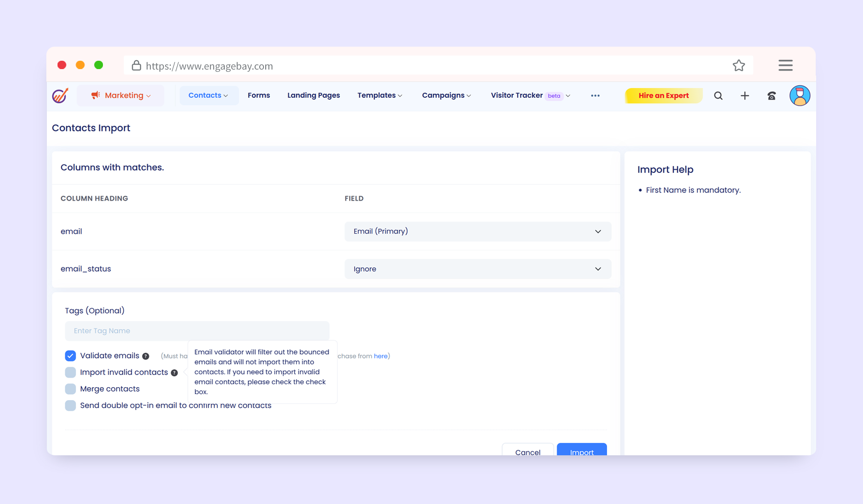Open the user profile avatar
The width and height of the screenshot is (863, 504).
(x=799, y=96)
